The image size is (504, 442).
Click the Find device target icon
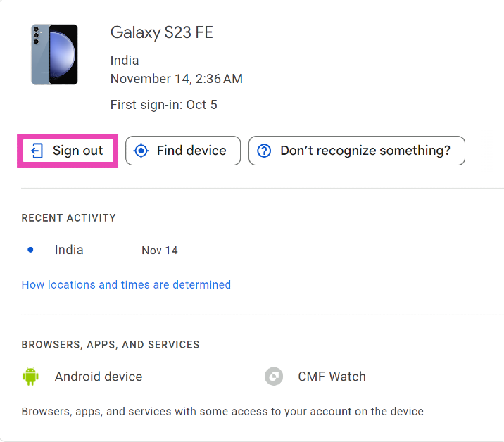pyautogui.click(x=141, y=151)
